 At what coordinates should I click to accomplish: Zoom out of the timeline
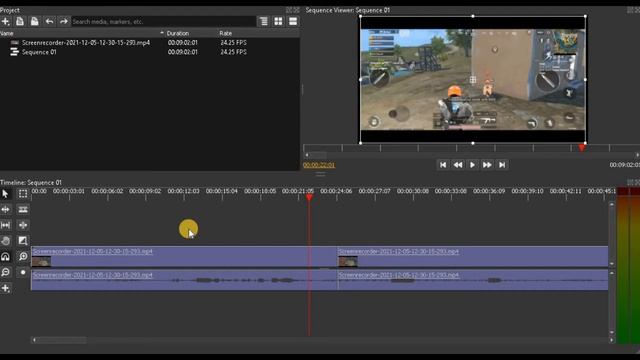tap(5, 272)
